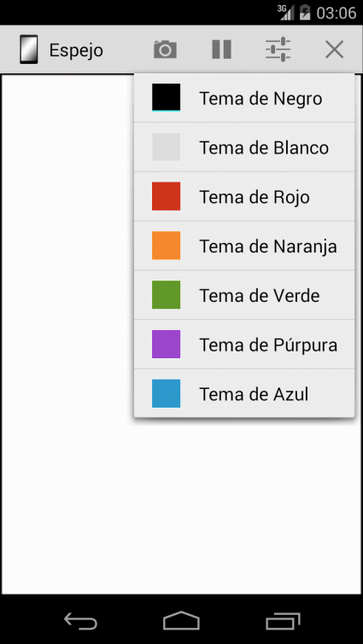Click the red color swatch

(166, 196)
